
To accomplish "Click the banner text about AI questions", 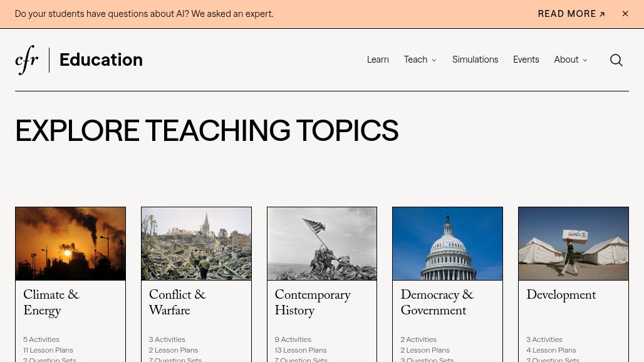I will click(144, 14).
